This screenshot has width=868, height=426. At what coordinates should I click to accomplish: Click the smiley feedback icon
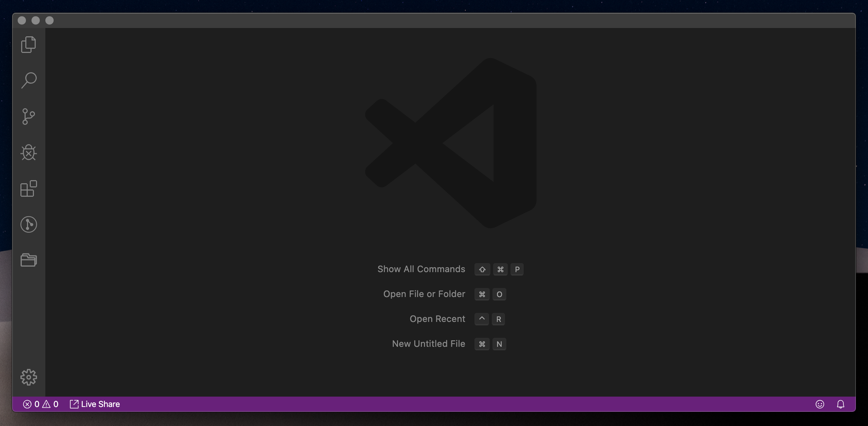click(820, 404)
